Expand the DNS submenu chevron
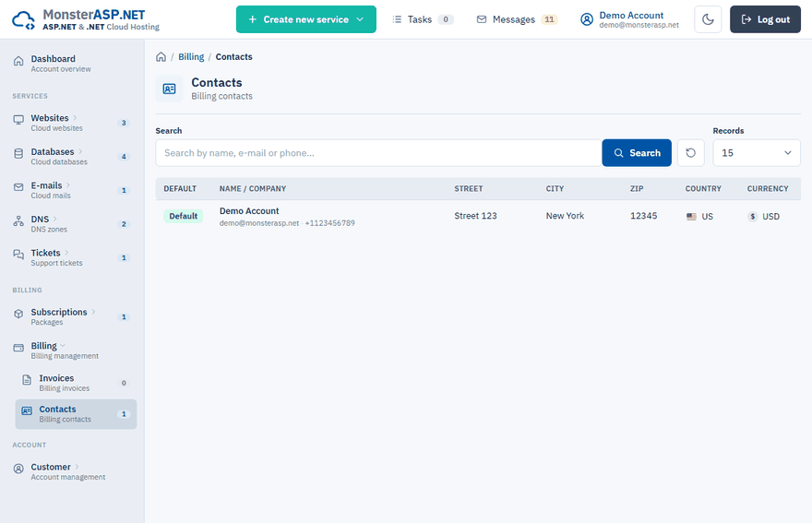Image resolution: width=812 pixels, height=523 pixels. coord(54,219)
